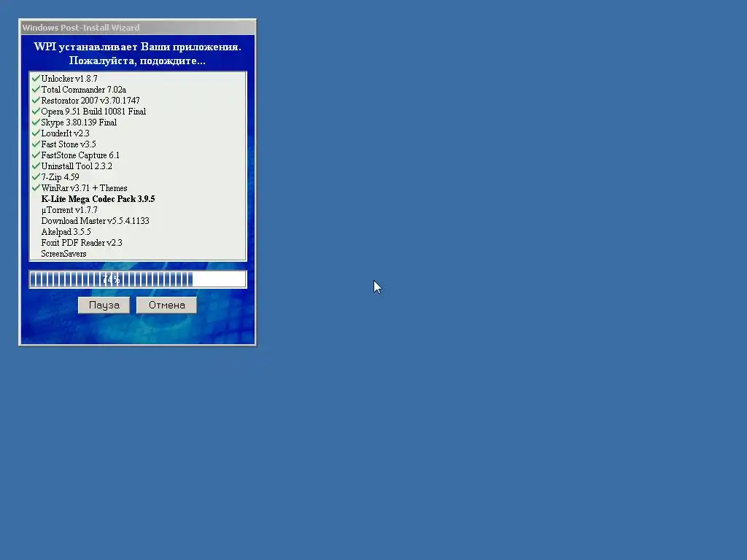Viewport: 747px width, 560px height.
Task: Click the 74% installation progress bar
Action: tap(138, 279)
